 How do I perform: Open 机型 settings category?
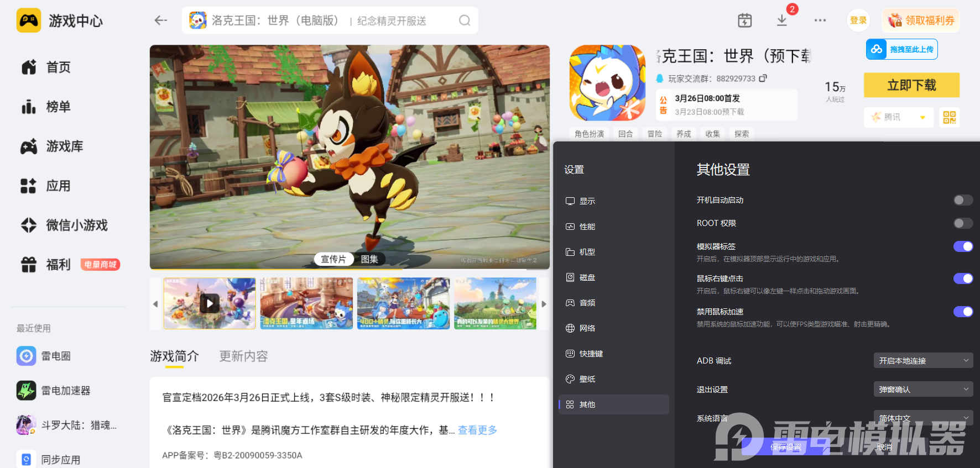(614, 252)
